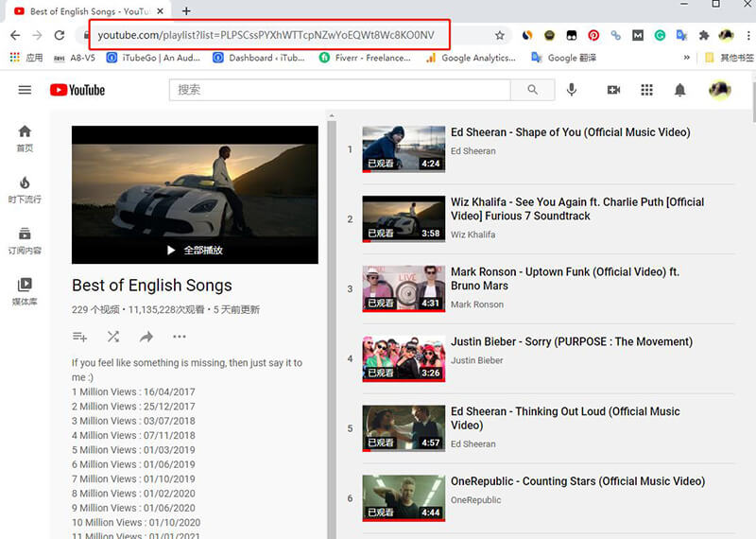Click the Thinking Out Loud title

pyautogui.click(x=565, y=418)
